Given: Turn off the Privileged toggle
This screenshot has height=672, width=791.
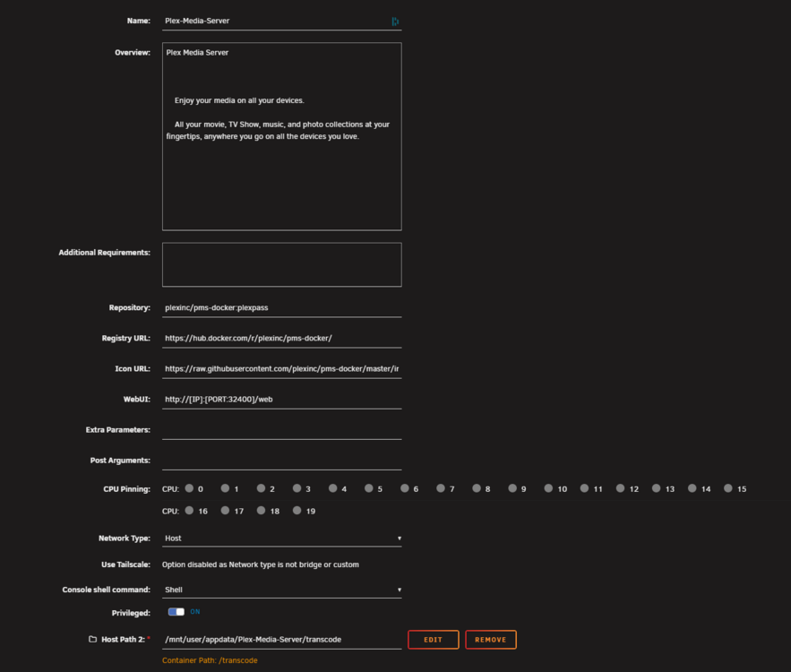Looking at the screenshot, I should [x=176, y=611].
